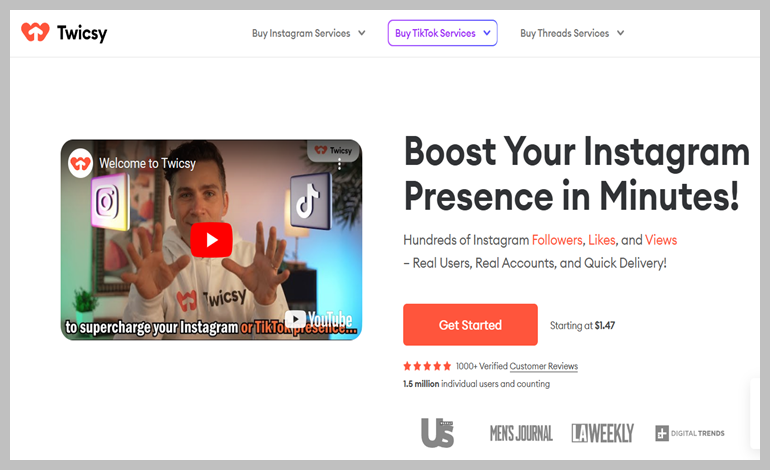The image size is (770, 470).
Task: Open the Customer Reviews link
Action: pyautogui.click(x=544, y=366)
